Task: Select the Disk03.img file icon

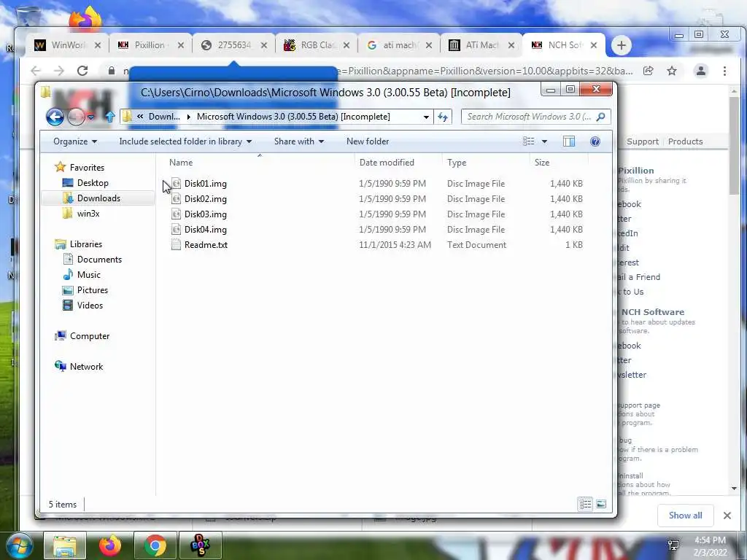Action: (x=176, y=214)
